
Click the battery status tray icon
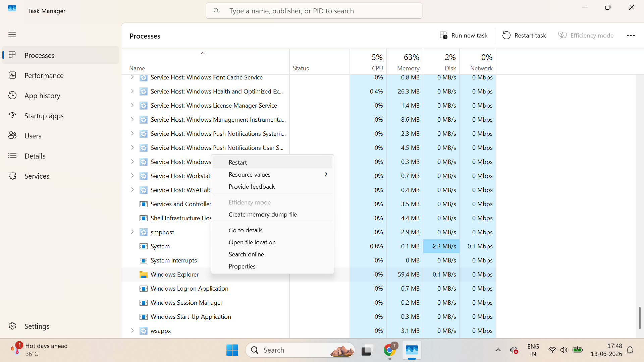577,350
